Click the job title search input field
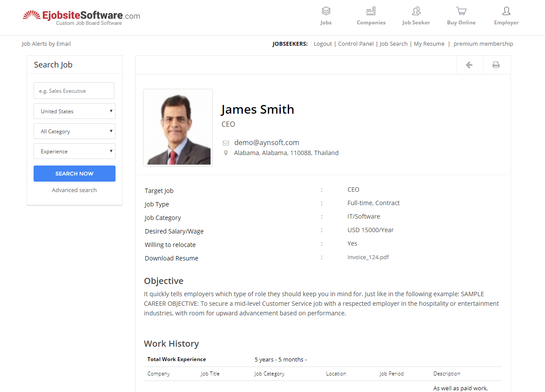This screenshot has height=392, width=545. pyautogui.click(x=74, y=91)
